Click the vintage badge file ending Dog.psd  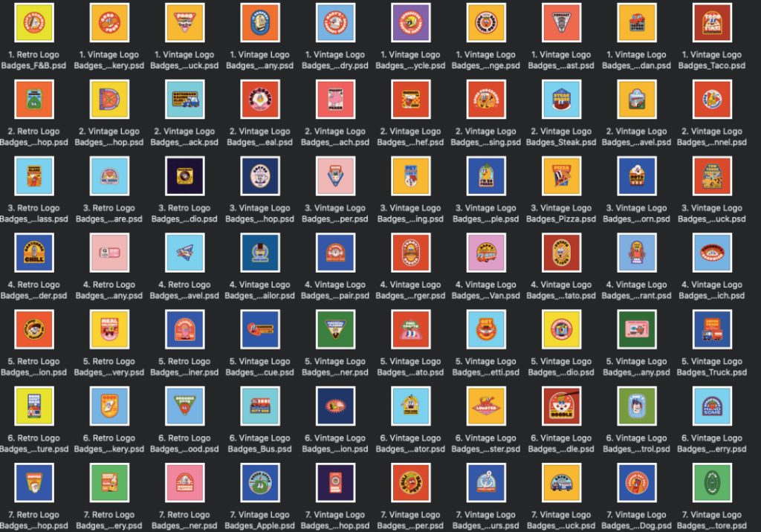636,482
